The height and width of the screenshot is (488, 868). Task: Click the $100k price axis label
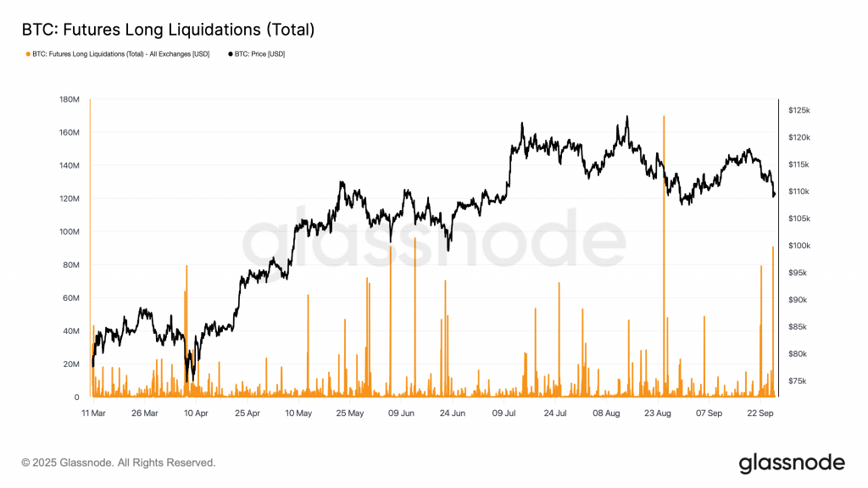pyautogui.click(x=799, y=246)
